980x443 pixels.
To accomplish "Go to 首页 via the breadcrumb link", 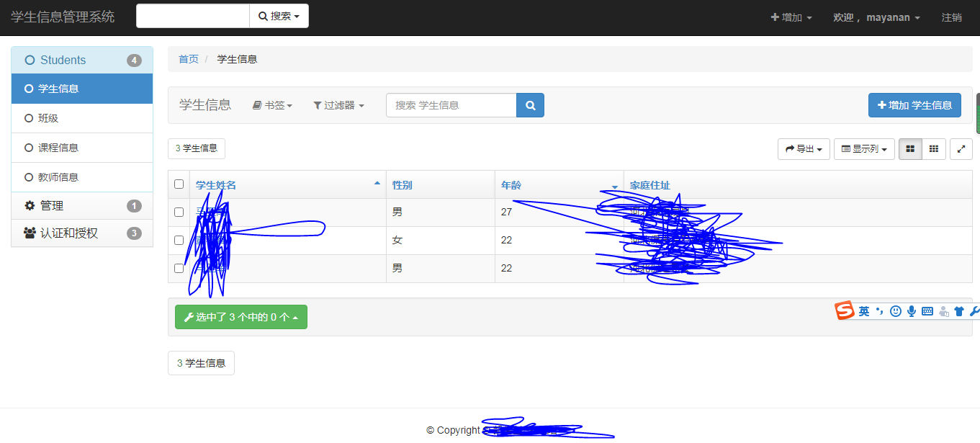I will [x=188, y=58].
